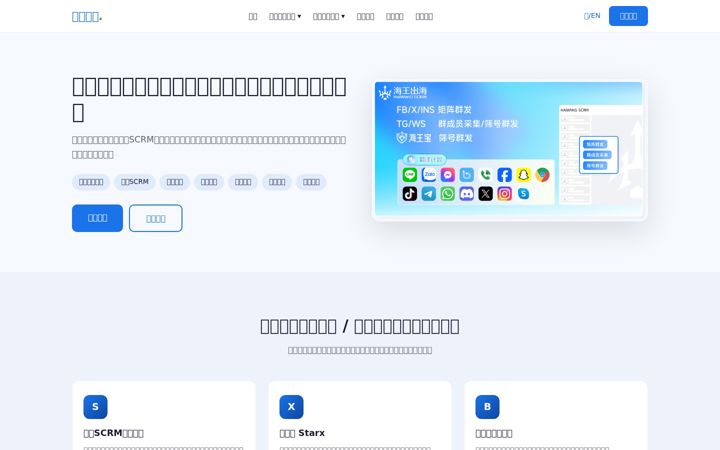Open the Starx card title
The height and width of the screenshot is (450, 720).
pos(302,433)
